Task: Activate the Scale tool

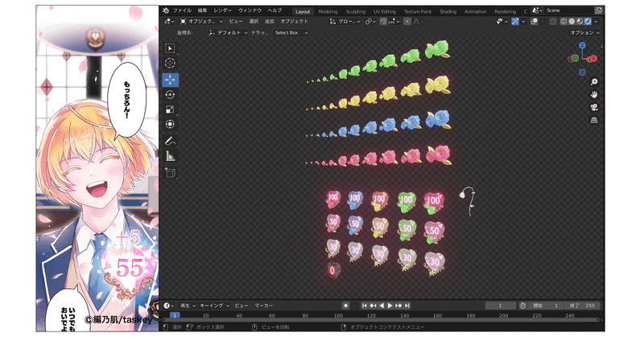Action: [x=170, y=109]
